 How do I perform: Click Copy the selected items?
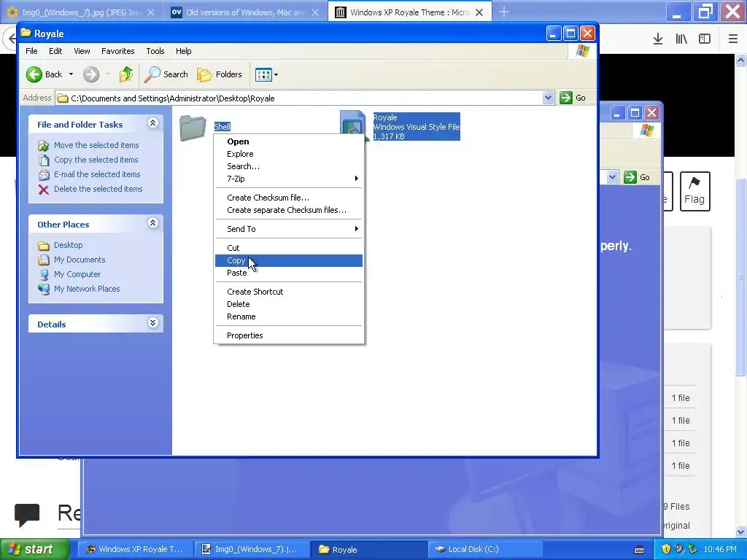click(96, 160)
